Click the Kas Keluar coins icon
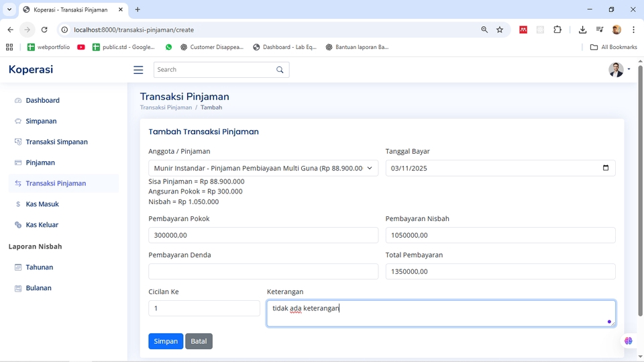Image resolution: width=644 pixels, height=362 pixels. point(18,224)
